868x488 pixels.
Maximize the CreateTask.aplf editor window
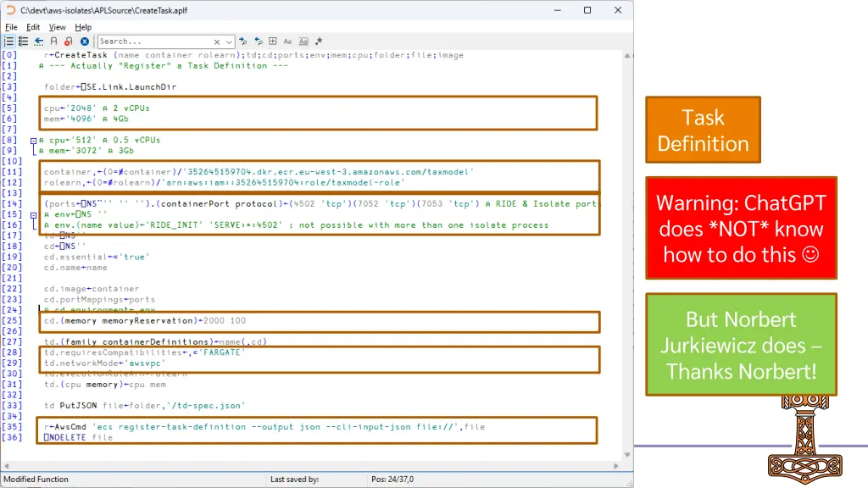587,10
